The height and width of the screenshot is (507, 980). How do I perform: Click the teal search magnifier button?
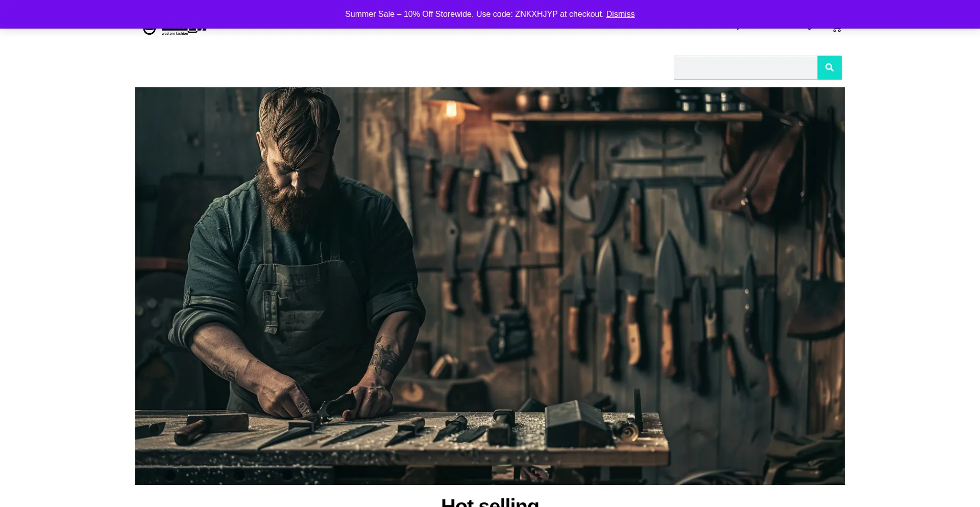click(x=829, y=67)
